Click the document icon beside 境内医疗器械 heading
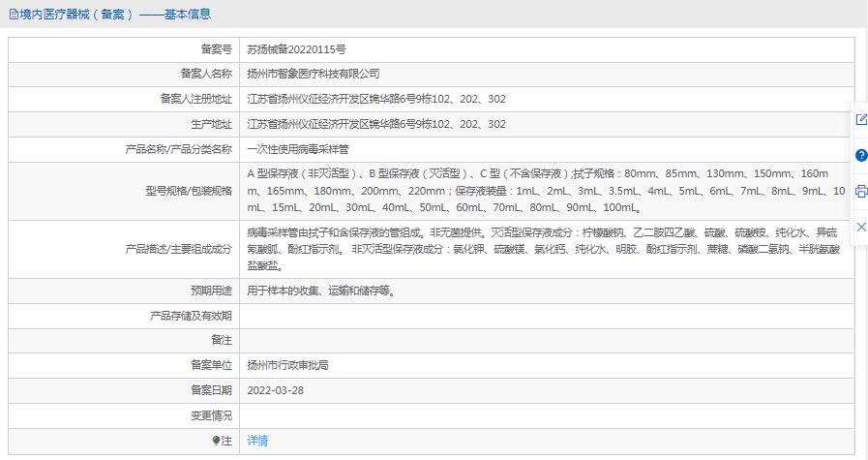This screenshot has width=868, height=460. tap(14, 15)
